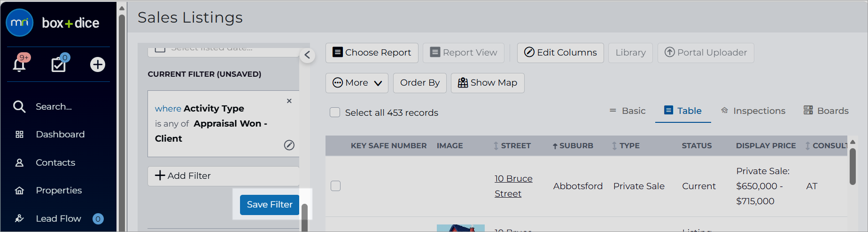
Task: Check the 10 Bruce Street row checkbox
Action: click(x=335, y=186)
